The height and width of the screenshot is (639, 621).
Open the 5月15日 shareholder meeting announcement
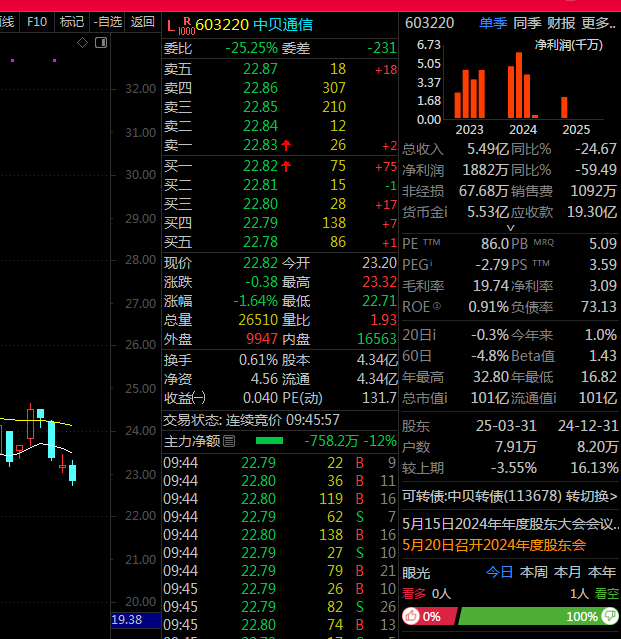coord(511,524)
